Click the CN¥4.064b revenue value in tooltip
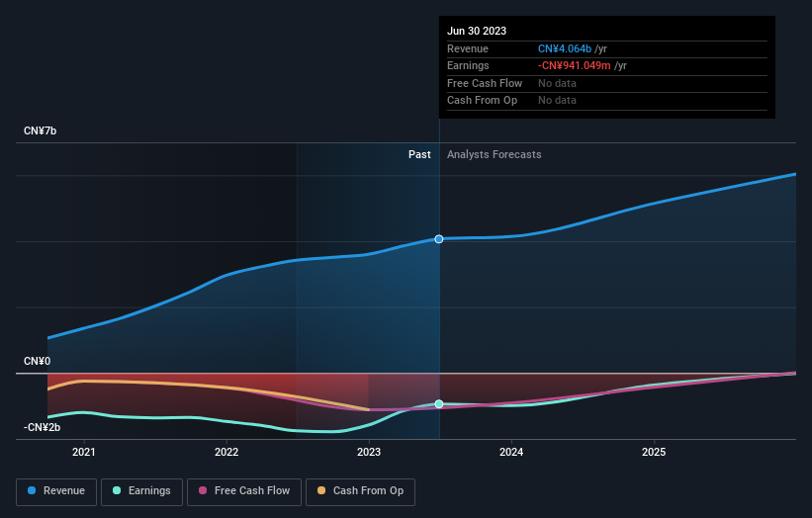Viewport: 812px width, 518px height. (565, 48)
